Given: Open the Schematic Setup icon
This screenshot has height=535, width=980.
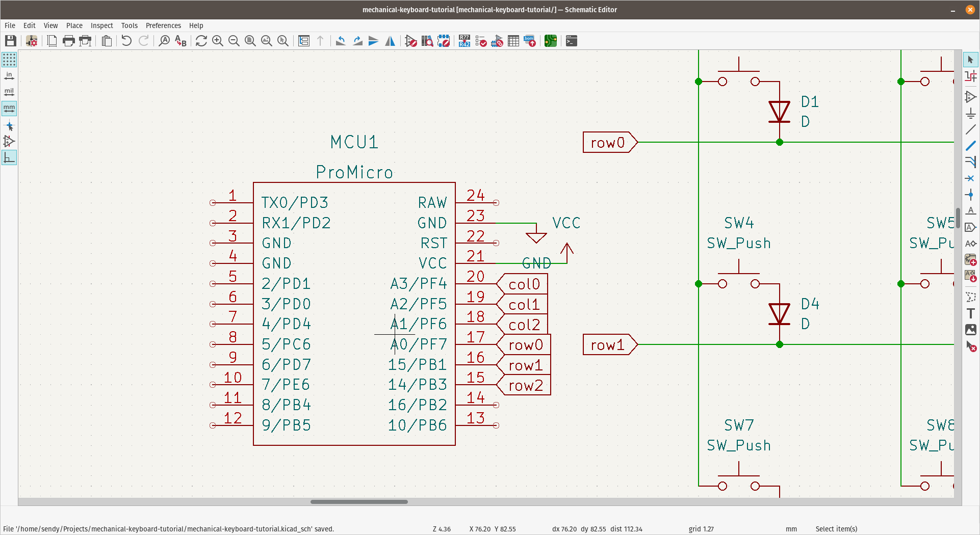Looking at the screenshot, I should [x=32, y=41].
